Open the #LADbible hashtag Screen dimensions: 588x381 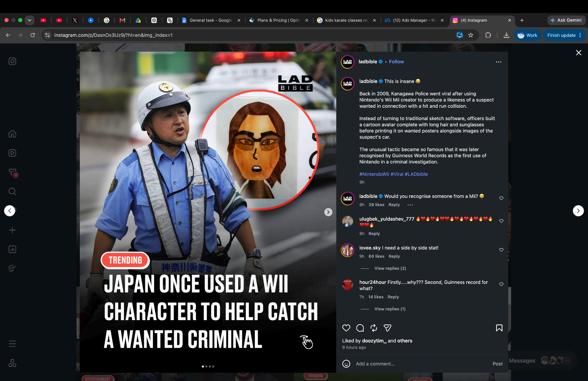416,174
